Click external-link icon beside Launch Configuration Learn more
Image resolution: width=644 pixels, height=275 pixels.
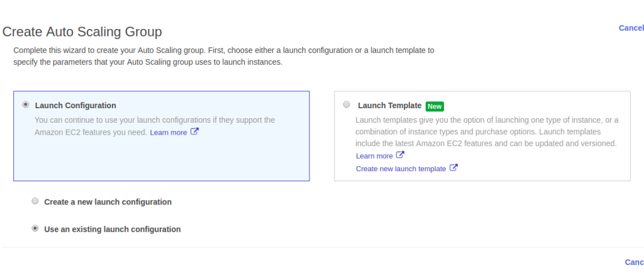coord(194,132)
